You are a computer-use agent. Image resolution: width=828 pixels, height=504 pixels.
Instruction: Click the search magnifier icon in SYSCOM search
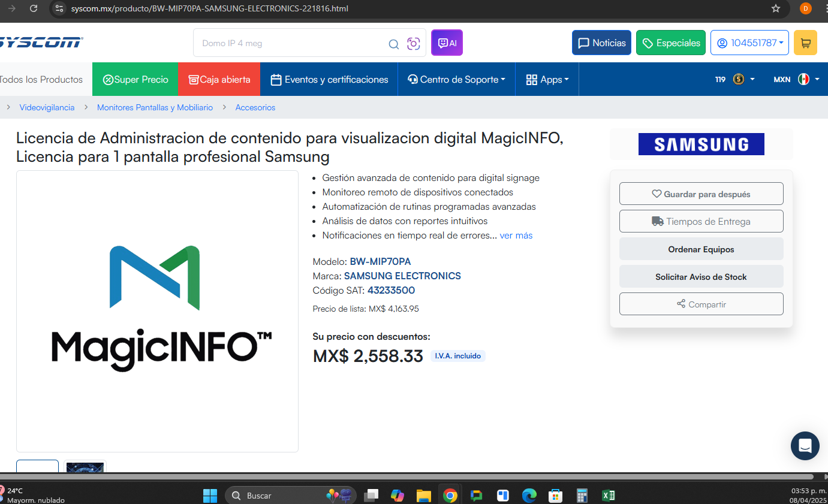tap(394, 44)
